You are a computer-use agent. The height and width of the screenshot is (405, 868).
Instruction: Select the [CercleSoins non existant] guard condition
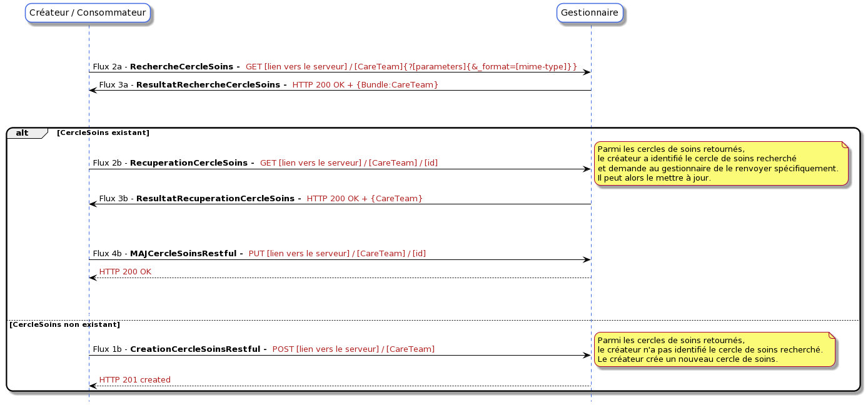click(64, 325)
